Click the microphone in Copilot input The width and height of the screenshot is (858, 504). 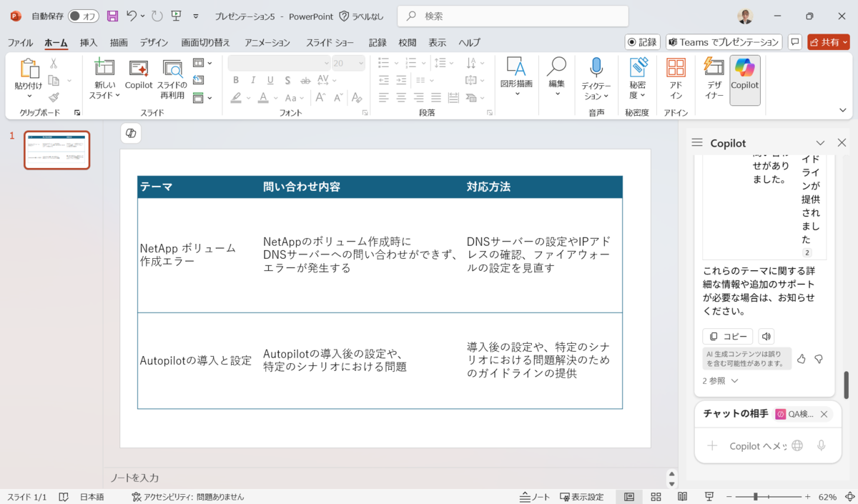pos(821,445)
